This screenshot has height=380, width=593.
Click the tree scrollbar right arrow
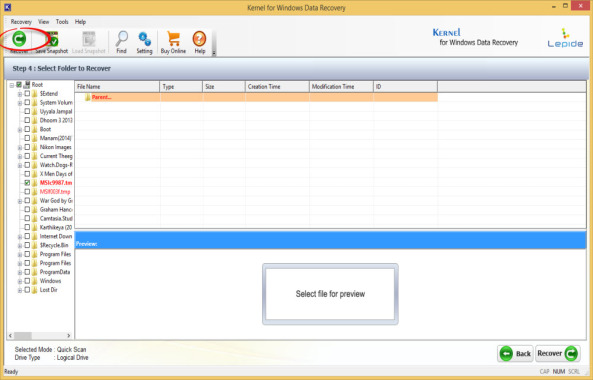point(68,335)
